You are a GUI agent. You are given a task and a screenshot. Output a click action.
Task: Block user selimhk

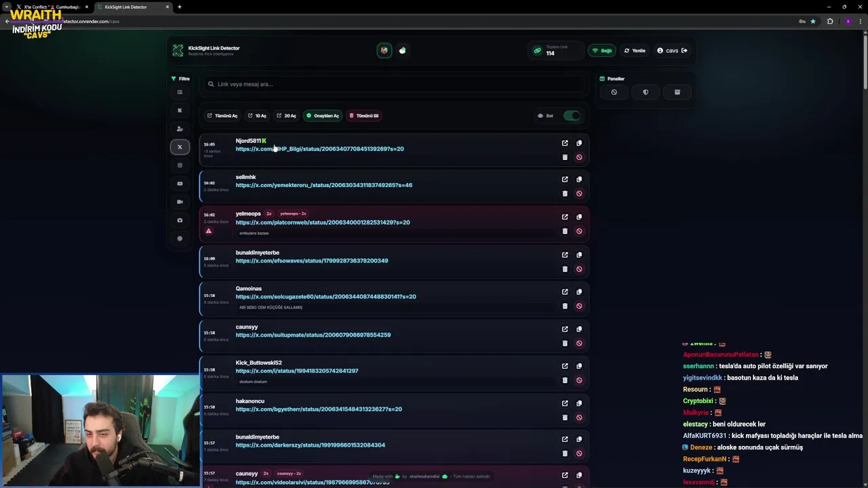[579, 194]
